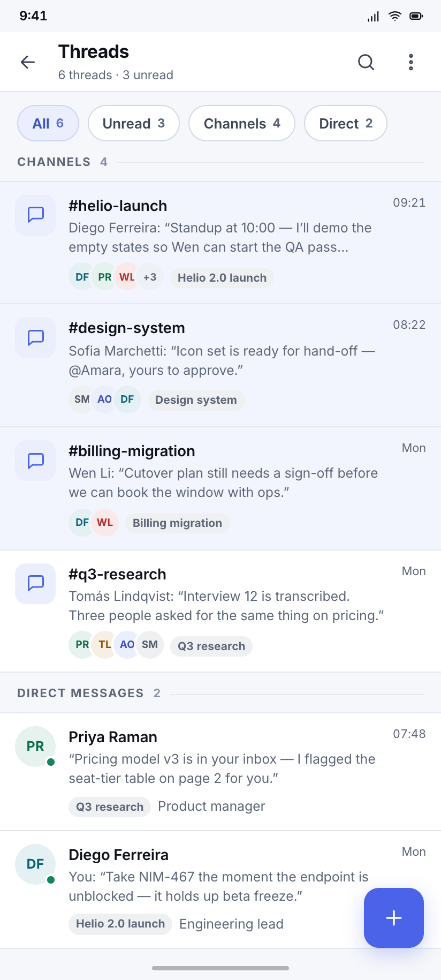
Task: Filter by Channels 4 chip
Action: 242,123
